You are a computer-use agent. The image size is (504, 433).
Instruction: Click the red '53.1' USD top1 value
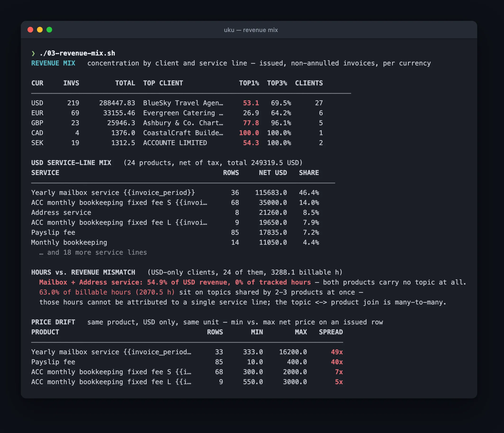[251, 103]
